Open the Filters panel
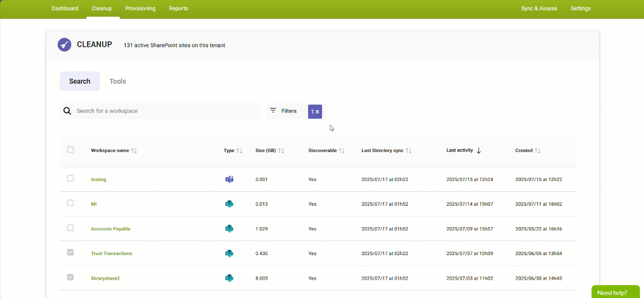Screen dimensions: 644x298 [285, 111]
